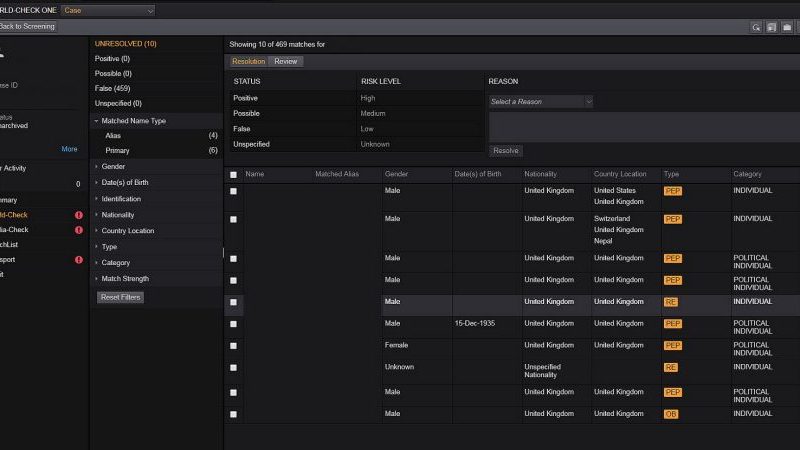800x450 pixels.
Task: Click the red alert icon beside Passport
Action: [79, 260]
